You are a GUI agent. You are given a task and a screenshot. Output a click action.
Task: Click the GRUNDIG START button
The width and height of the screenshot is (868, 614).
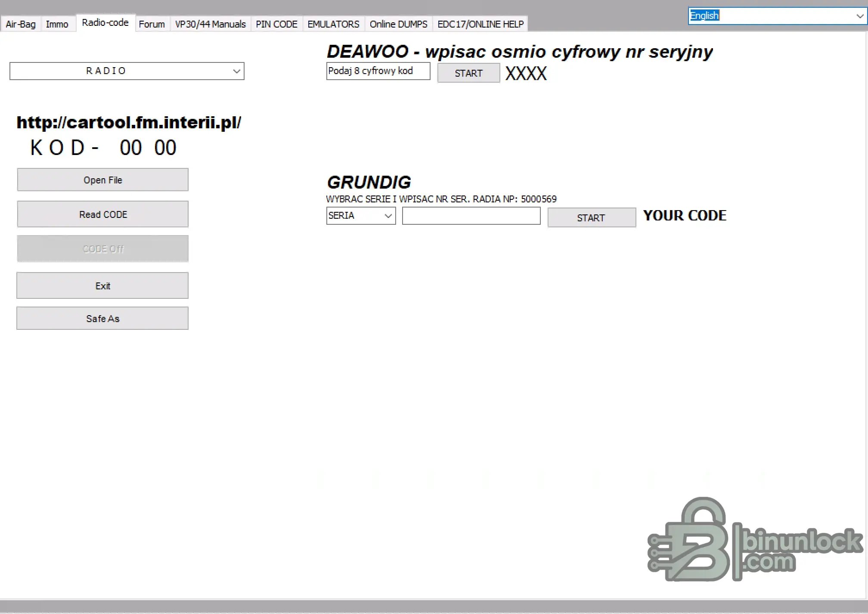pyautogui.click(x=592, y=218)
